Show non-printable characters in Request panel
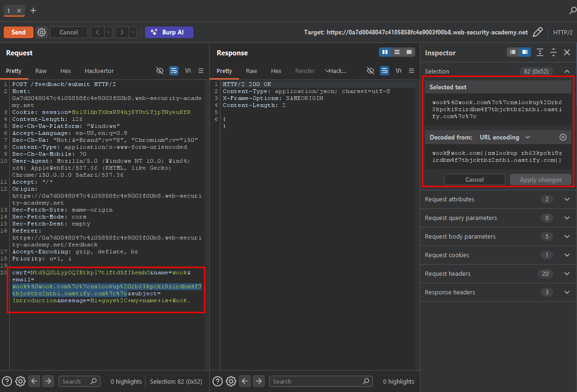577x392 pixels. coord(188,71)
